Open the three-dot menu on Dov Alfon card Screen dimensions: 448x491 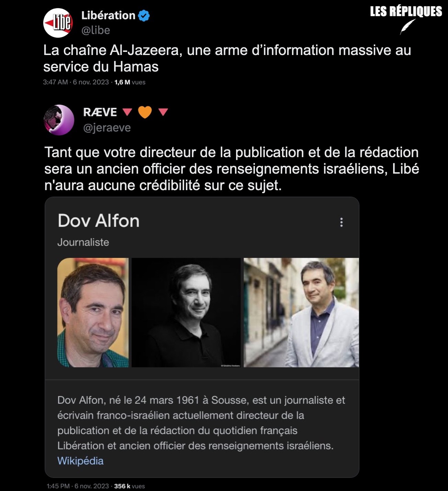[x=341, y=222]
